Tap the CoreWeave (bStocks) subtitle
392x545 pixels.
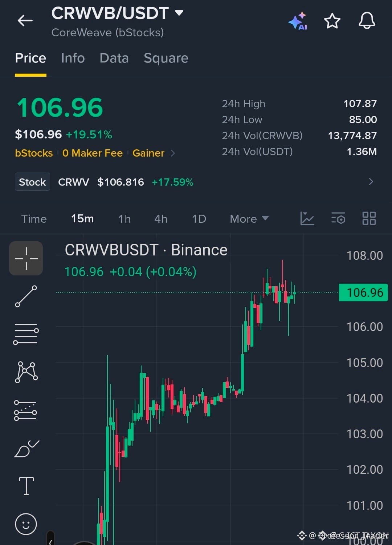coord(107,33)
